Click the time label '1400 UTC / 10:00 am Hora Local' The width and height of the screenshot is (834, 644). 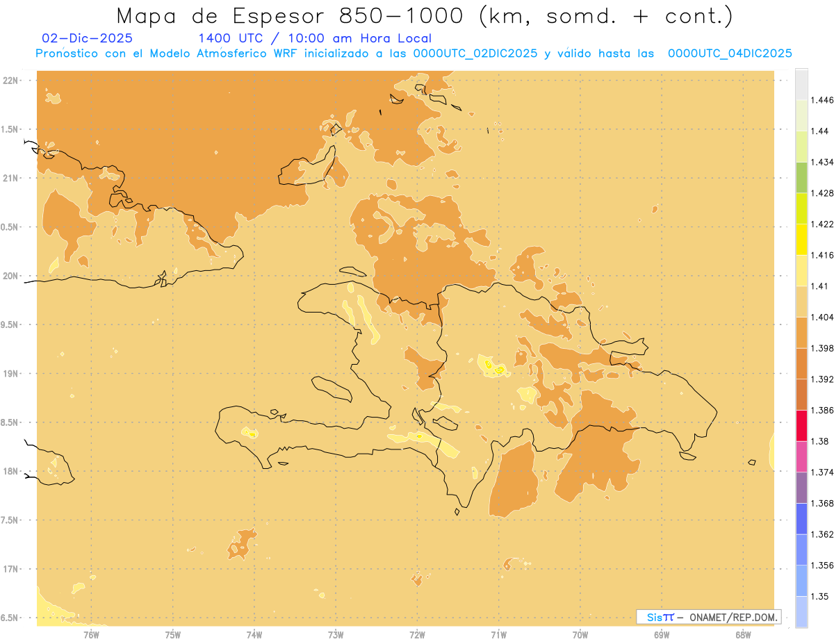point(315,38)
